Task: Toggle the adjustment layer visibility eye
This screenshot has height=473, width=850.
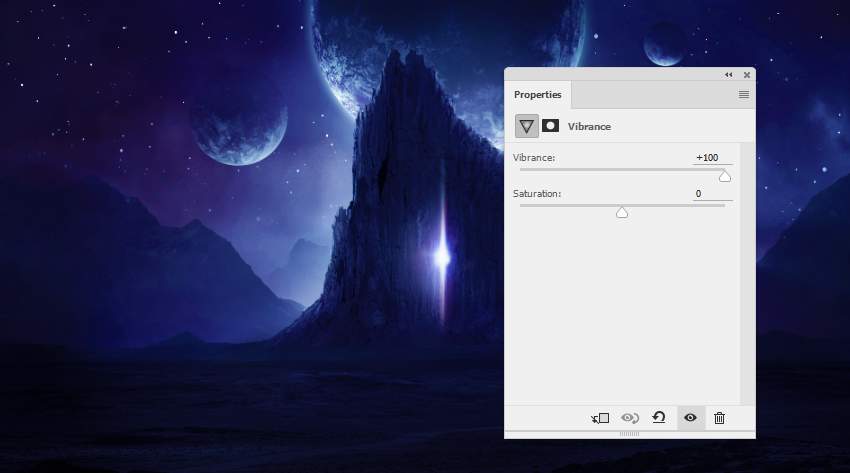Action: [x=691, y=418]
